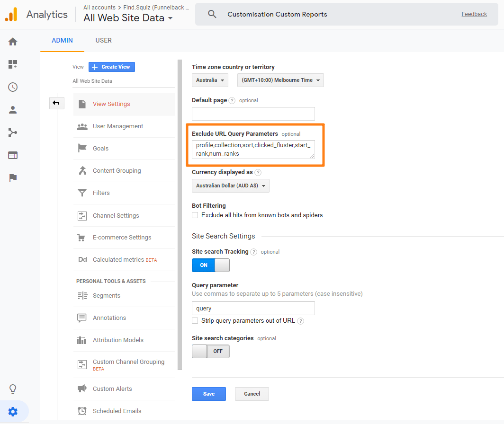The height and width of the screenshot is (424, 504).
Task: Open Audience reports via person icon
Action: [x=12, y=110]
